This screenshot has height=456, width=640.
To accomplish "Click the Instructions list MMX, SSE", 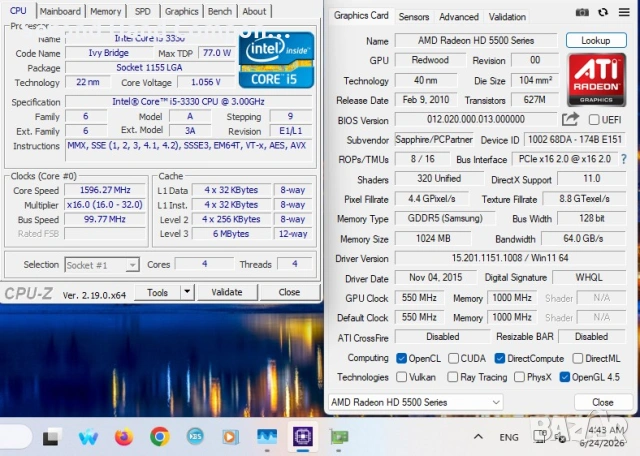I will click(x=189, y=150).
